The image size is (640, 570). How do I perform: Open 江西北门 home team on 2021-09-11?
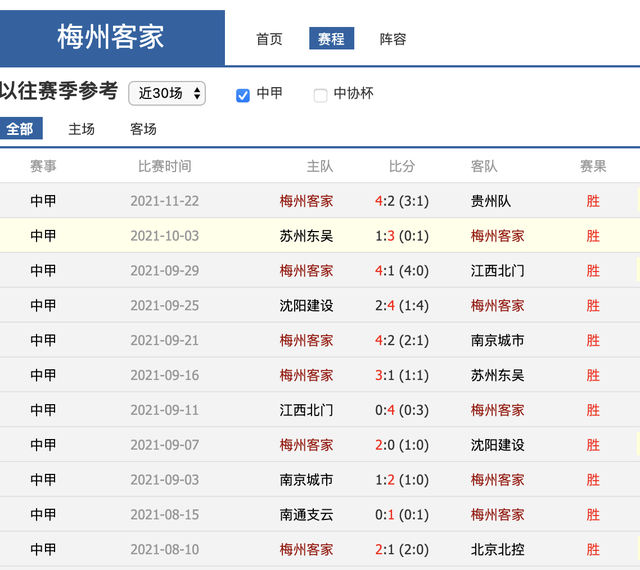pyautogui.click(x=306, y=410)
